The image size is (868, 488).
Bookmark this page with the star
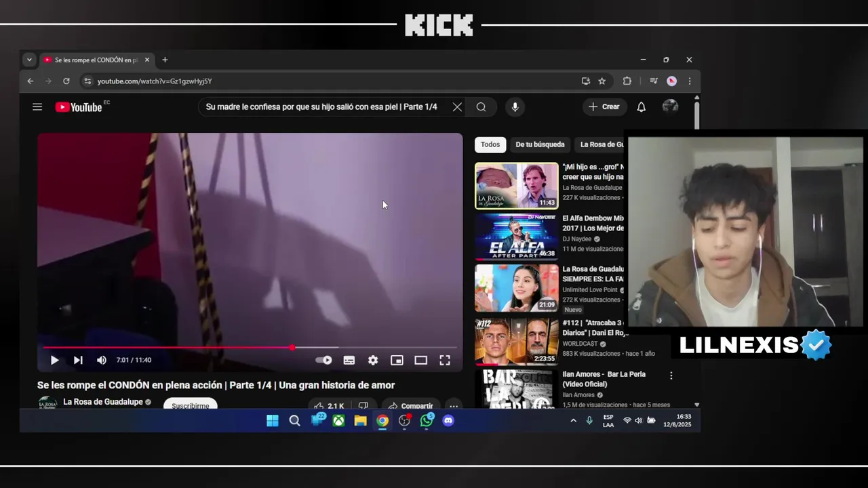601,81
